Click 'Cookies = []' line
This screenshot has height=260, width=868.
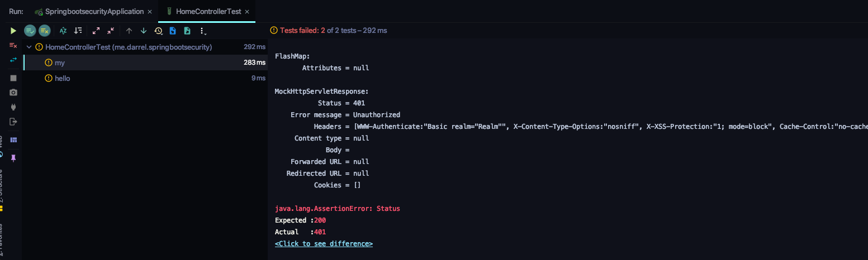point(337,185)
